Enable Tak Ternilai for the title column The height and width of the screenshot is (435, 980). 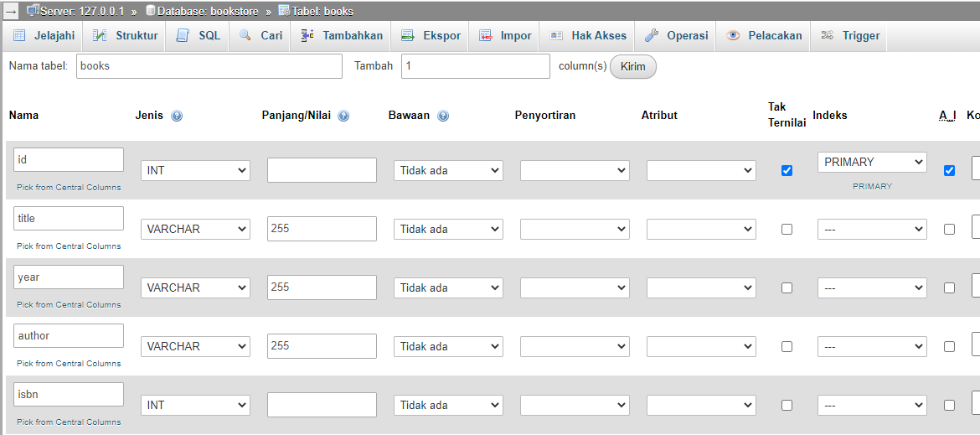tap(787, 229)
